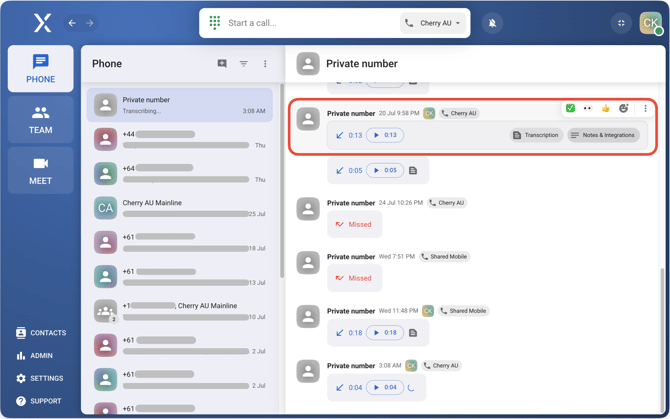The width and height of the screenshot is (670, 419).
Task: Open the +64 conversation from Thu
Action: point(179,173)
